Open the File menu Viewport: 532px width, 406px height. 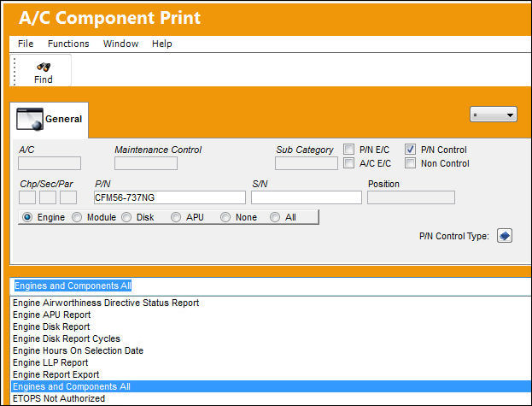[x=26, y=44]
